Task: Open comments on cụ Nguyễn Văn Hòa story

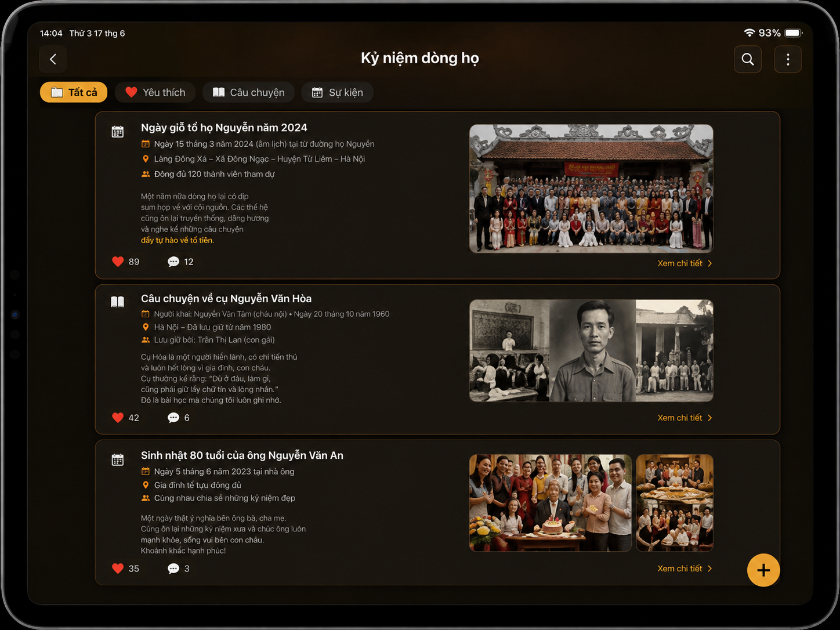Action: tap(173, 418)
